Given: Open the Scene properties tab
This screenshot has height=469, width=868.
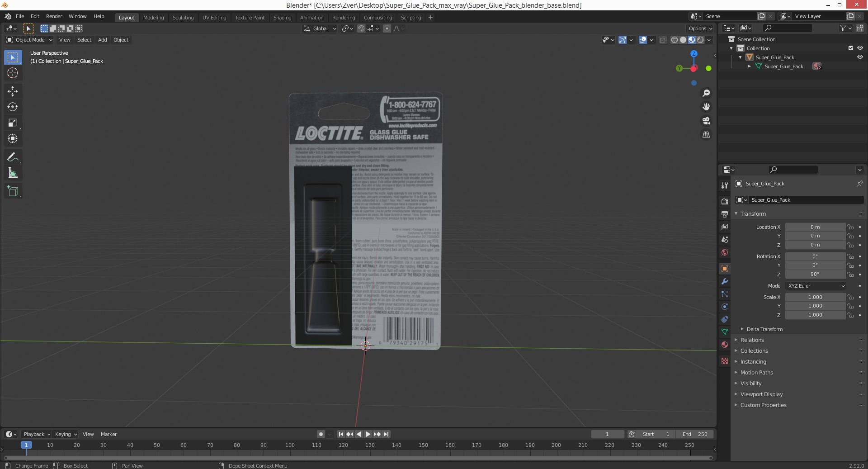Looking at the screenshot, I should tap(725, 239).
